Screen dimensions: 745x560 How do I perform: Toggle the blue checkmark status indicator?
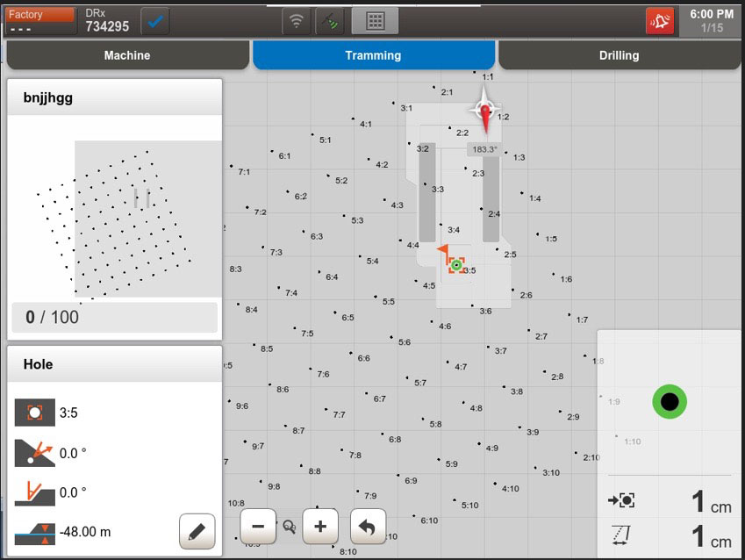pyautogui.click(x=155, y=20)
